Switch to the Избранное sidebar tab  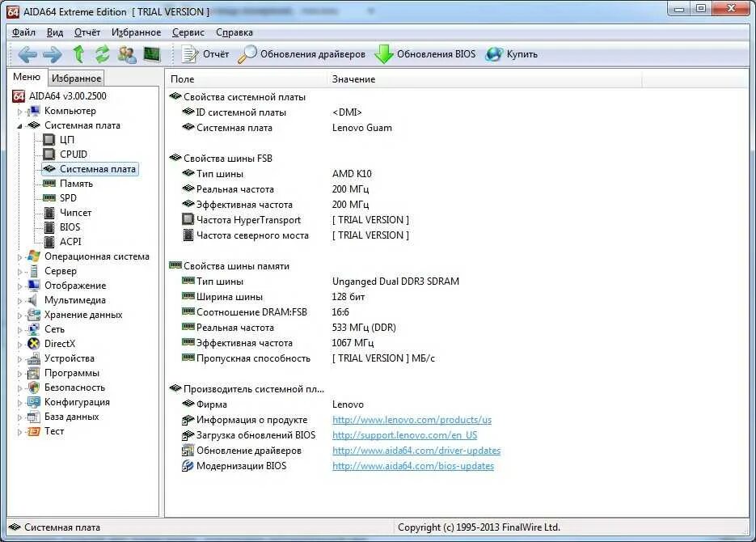click(x=76, y=78)
